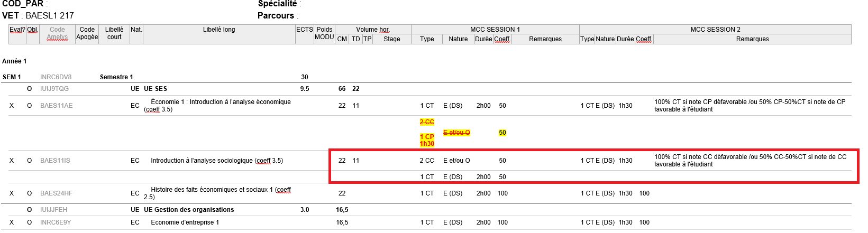Image resolution: width=868 pixels, height=233 pixels.
Task: Click the "Année 1" heading
Action: click(14, 61)
